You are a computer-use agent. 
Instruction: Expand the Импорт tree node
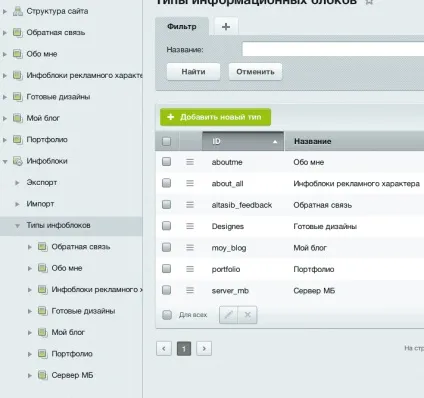point(17,204)
